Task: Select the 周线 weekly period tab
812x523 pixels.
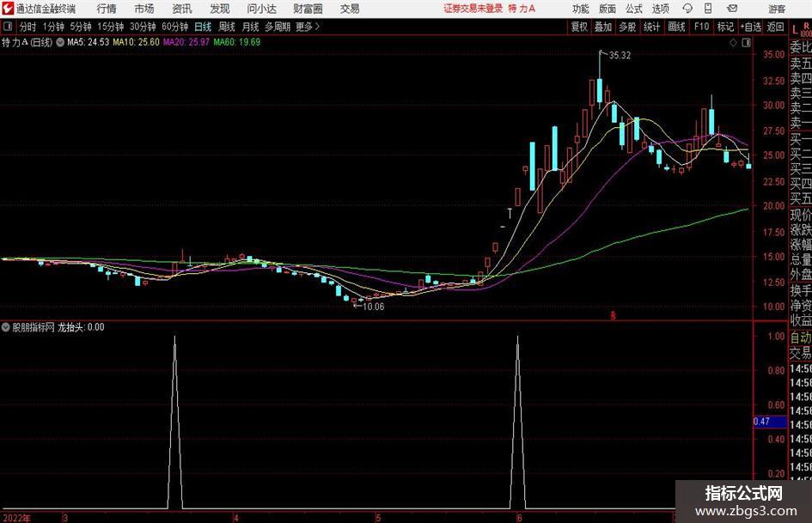Action: 226,27
